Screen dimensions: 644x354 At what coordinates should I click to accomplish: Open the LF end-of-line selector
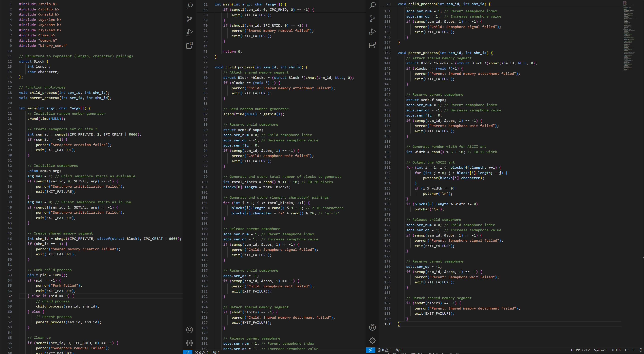626,350
